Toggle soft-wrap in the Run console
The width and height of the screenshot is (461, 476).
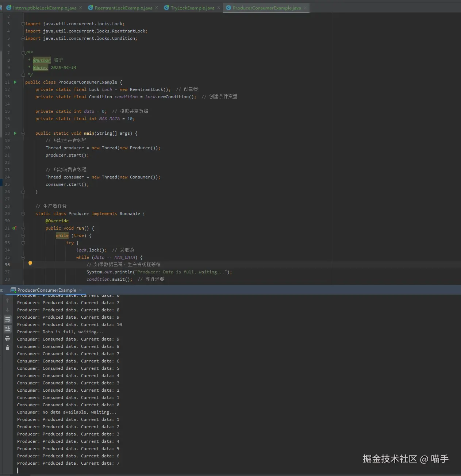pyautogui.click(x=8, y=319)
